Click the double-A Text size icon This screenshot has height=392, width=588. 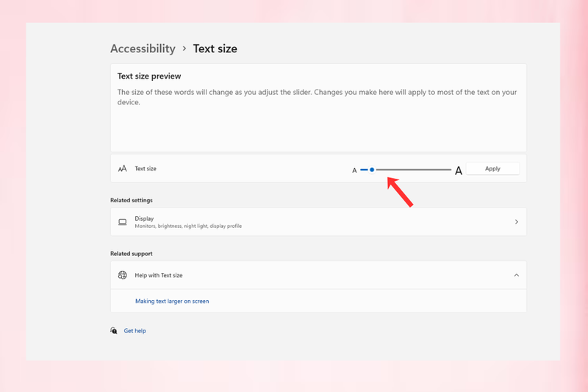click(x=122, y=168)
